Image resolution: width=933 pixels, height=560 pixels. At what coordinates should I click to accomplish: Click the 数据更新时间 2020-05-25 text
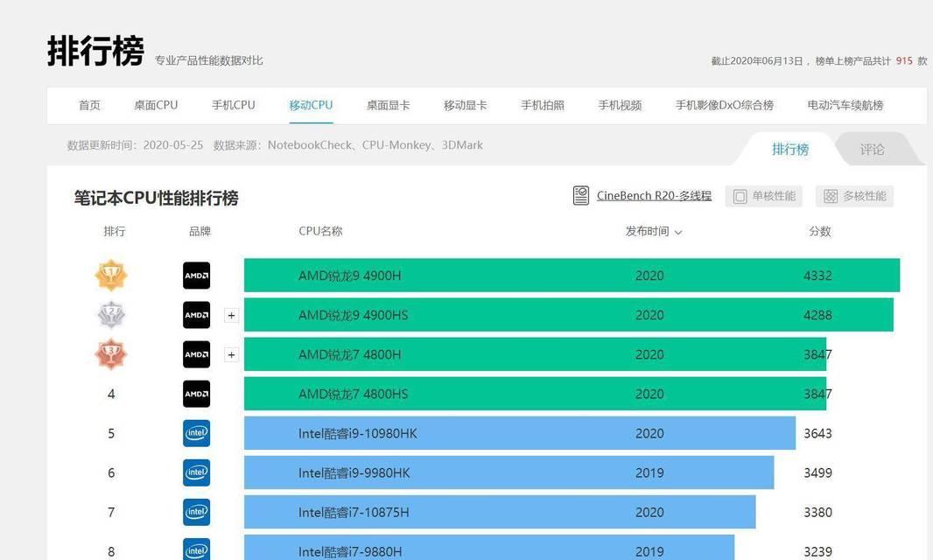click(135, 145)
